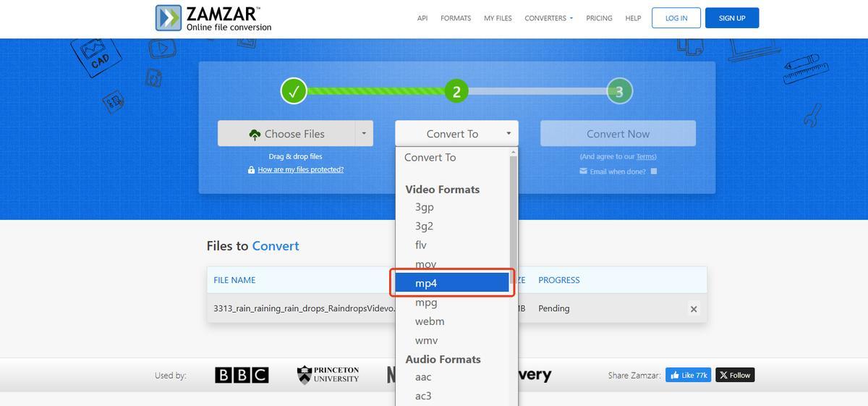Click the Princeton University logo
868x406 pixels.
click(328, 375)
